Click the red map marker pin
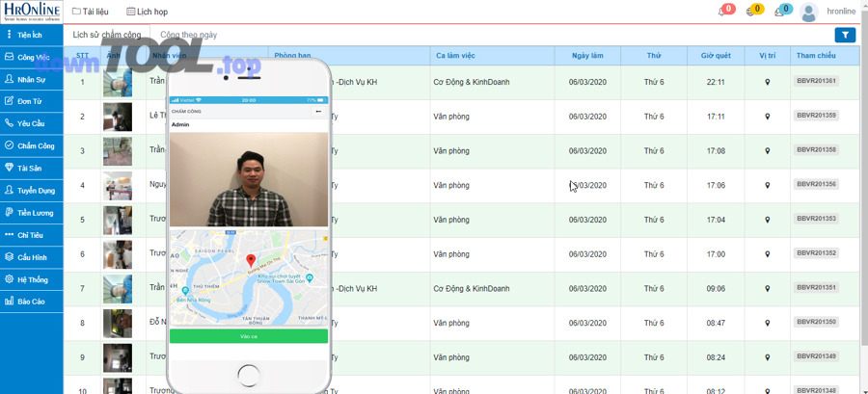The width and height of the screenshot is (868, 394). (251, 261)
